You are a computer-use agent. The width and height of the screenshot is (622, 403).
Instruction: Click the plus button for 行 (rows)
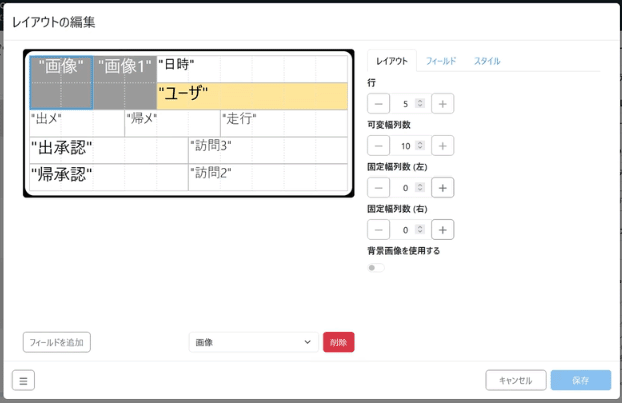[x=443, y=103]
